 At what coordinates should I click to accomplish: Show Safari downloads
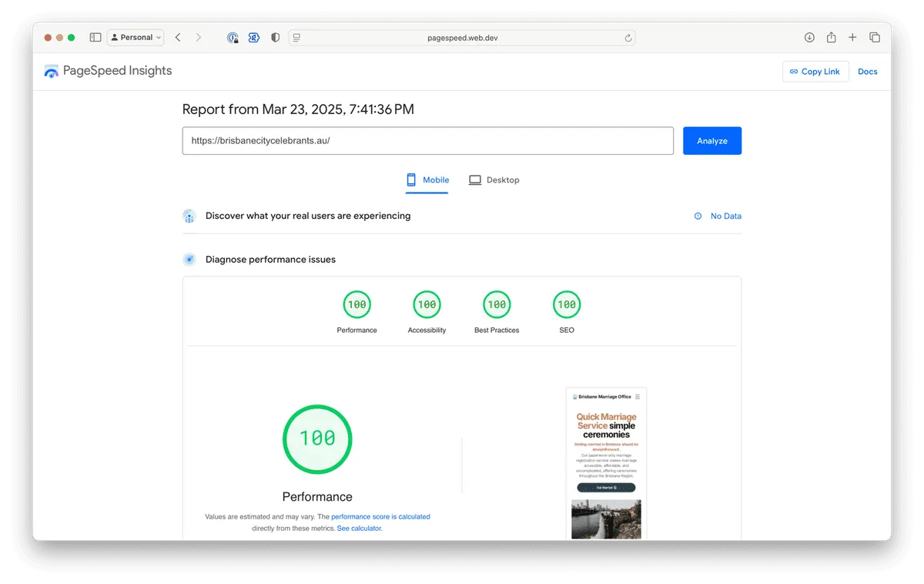point(809,37)
